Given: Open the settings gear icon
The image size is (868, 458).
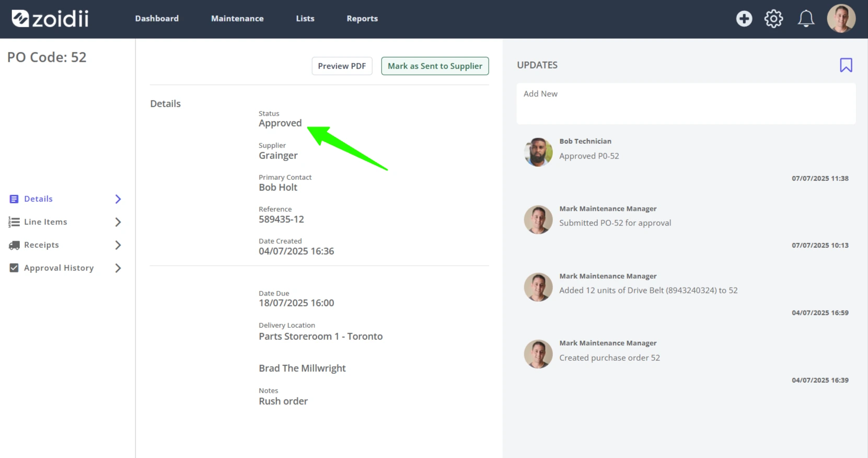Looking at the screenshot, I should tap(774, 19).
